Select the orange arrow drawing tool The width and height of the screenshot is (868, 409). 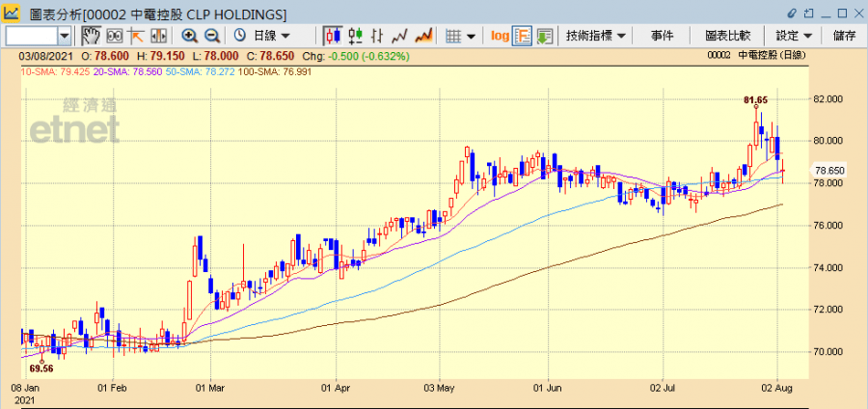click(136, 36)
